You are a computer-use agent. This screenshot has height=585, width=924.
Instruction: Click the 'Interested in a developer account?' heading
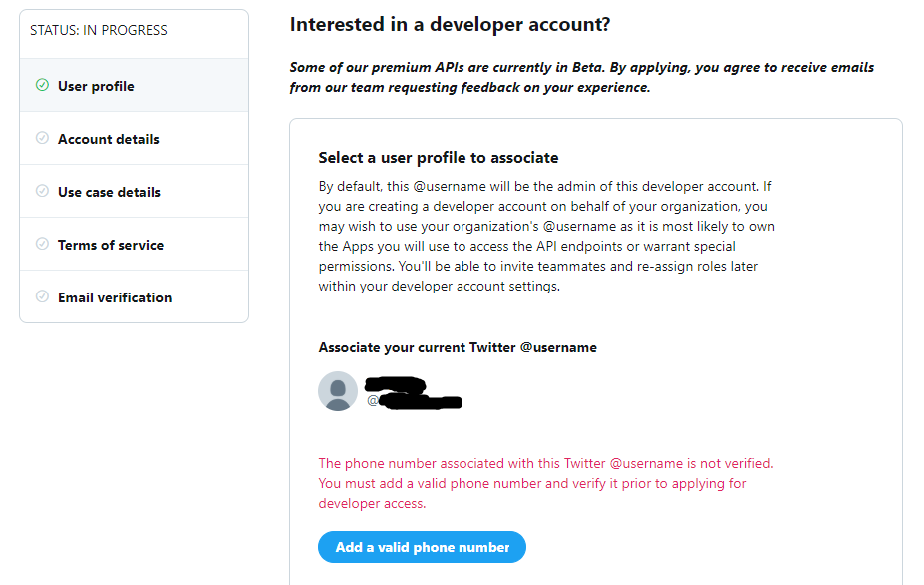point(450,24)
